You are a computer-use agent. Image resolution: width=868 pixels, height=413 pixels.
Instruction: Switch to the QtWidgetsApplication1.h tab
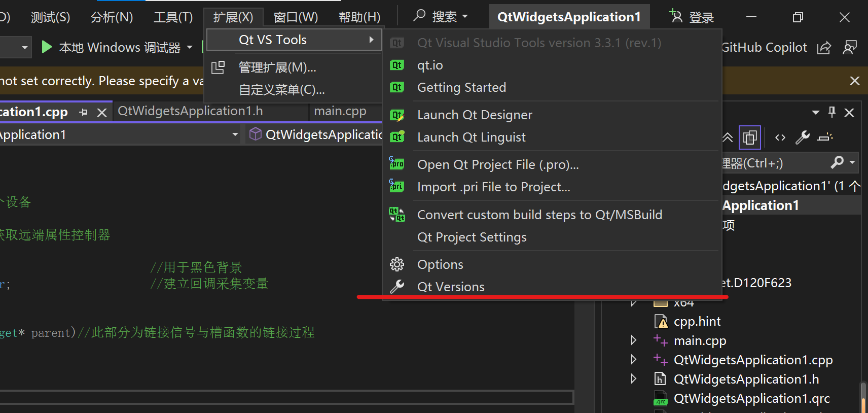pos(190,111)
